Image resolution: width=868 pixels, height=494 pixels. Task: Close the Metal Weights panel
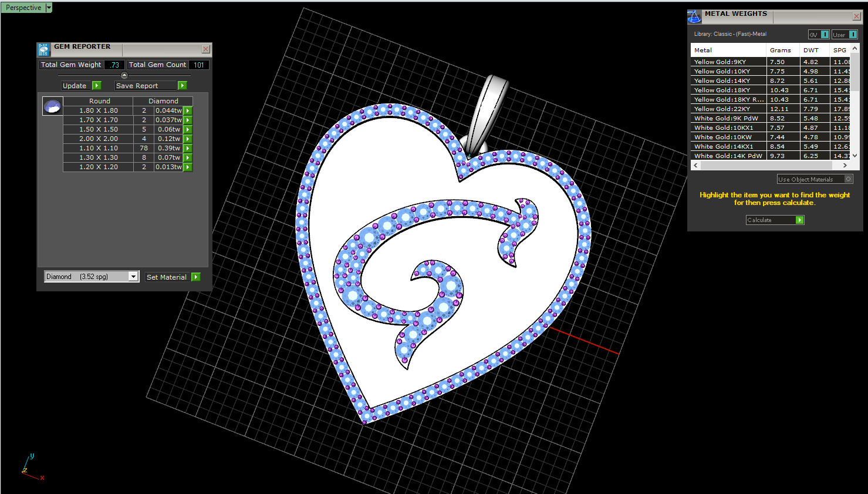coord(856,16)
